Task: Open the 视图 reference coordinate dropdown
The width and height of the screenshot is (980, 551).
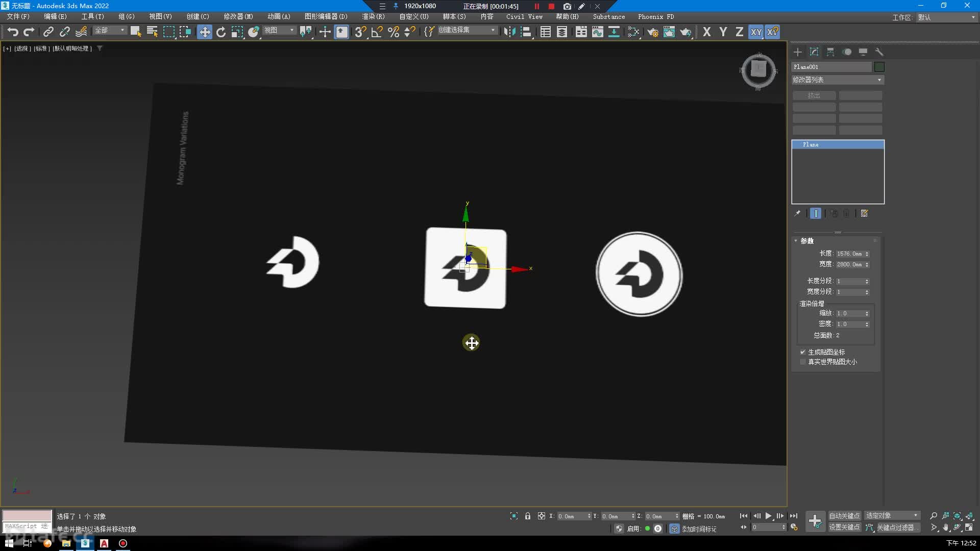Action: coord(279,31)
